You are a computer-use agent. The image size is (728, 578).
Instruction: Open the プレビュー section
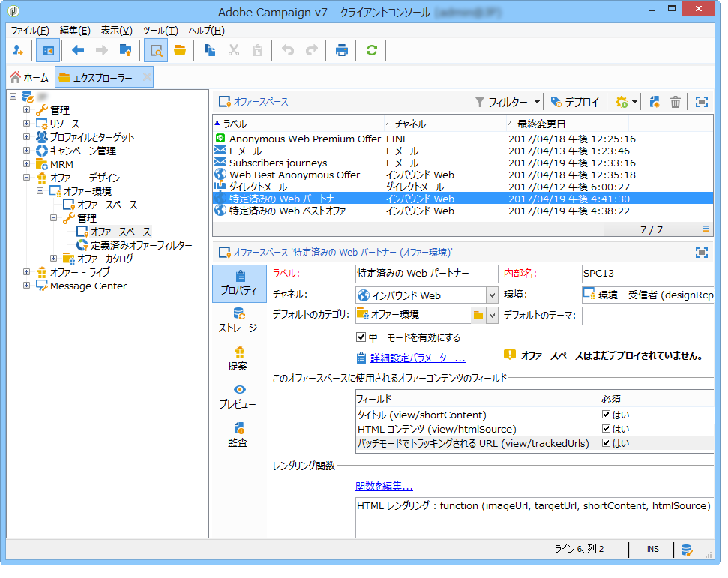point(238,397)
